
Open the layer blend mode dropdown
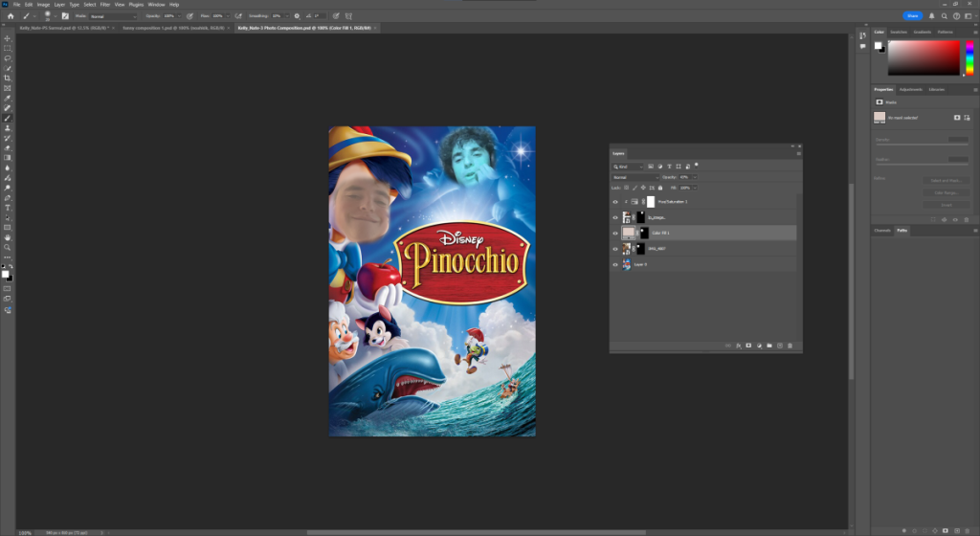(634, 177)
